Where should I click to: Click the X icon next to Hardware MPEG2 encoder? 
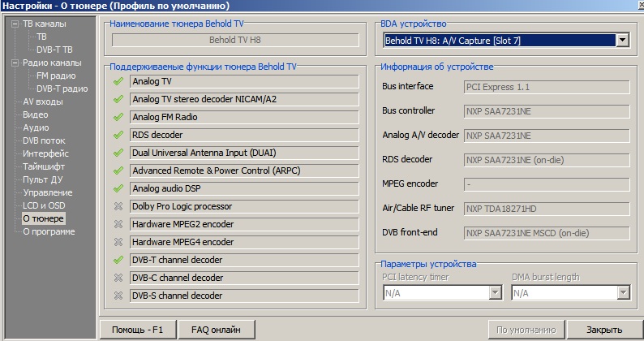[x=118, y=224]
